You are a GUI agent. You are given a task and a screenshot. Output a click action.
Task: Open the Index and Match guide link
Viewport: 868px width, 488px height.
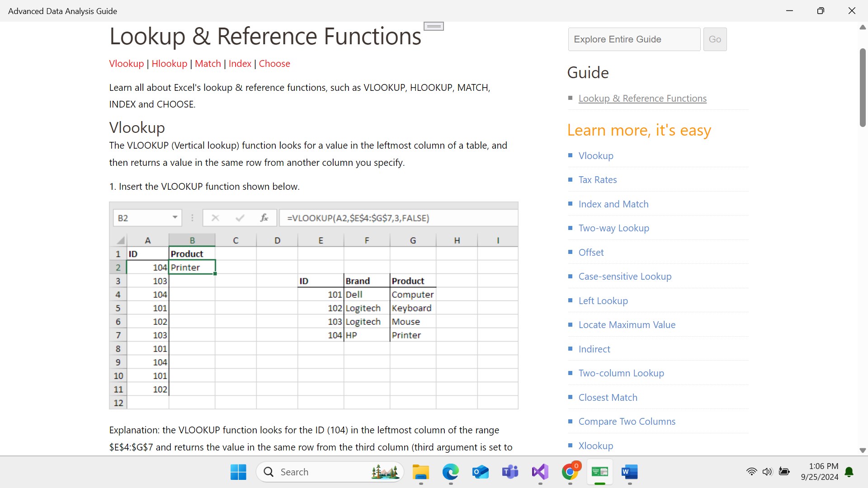click(x=613, y=204)
